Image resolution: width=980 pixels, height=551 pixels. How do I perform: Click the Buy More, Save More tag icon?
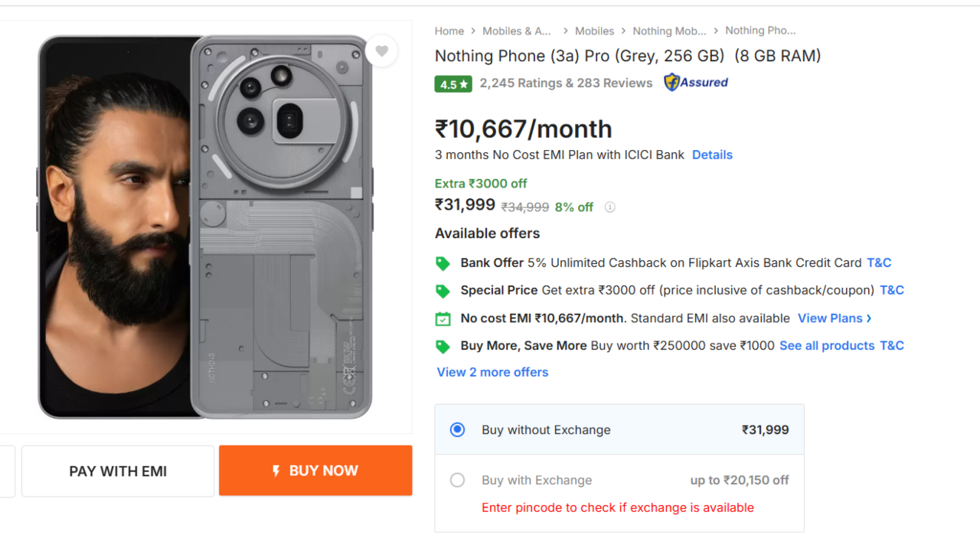(x=443, y=347)
